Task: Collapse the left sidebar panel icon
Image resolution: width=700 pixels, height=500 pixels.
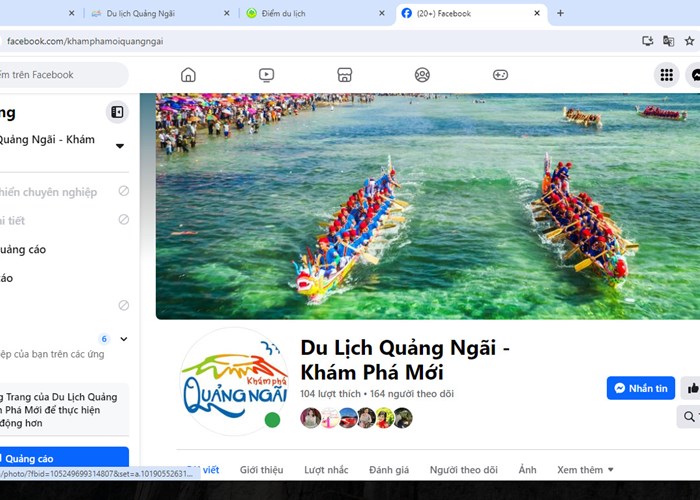Action: (x=117, y=113)
